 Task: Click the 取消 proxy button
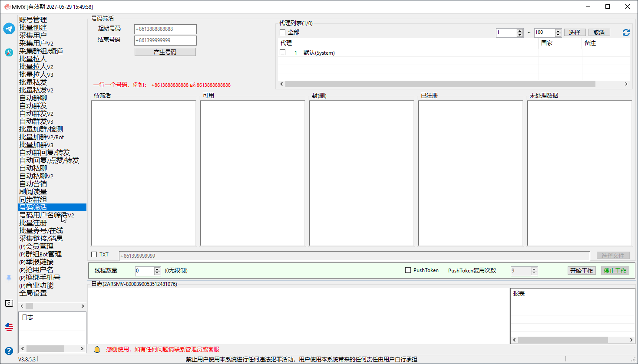tap(599, 33)
